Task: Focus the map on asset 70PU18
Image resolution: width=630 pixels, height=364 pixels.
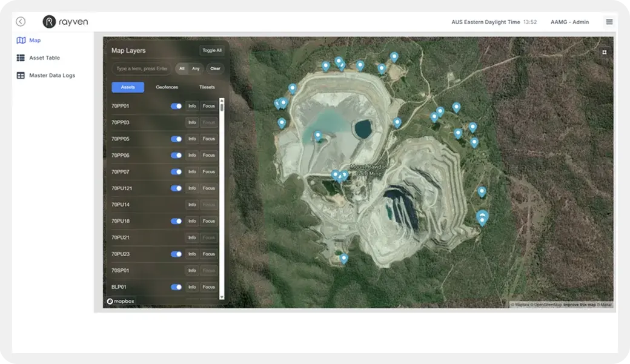Action: click(208, 221)
